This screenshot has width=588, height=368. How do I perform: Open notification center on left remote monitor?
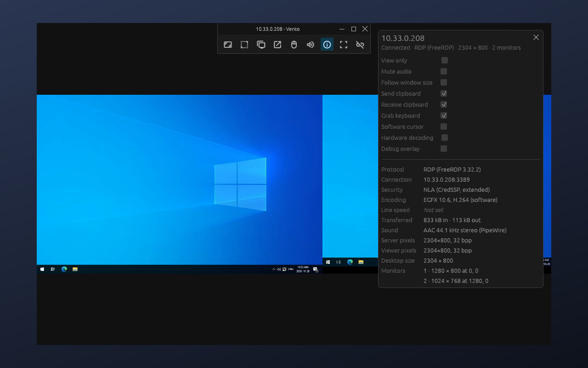pyautogui.click(x=316, y=269)
